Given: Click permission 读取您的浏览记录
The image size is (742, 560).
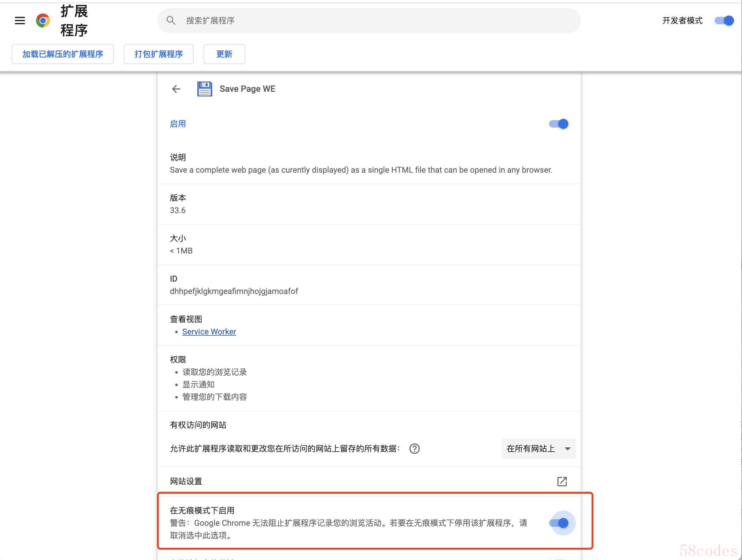Looking at the screenshot, I should pos(215,372).
